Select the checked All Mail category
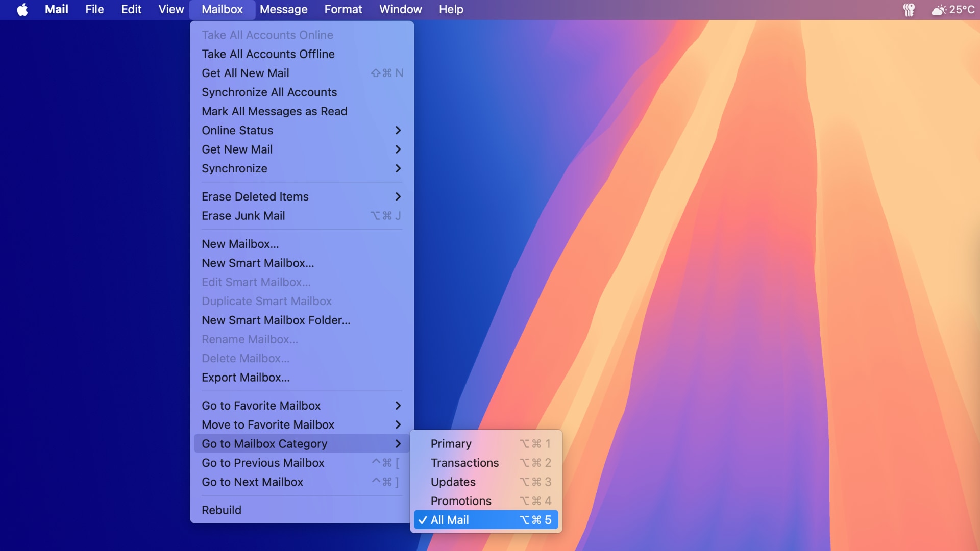Screen dimensions: 980x551 485,520
